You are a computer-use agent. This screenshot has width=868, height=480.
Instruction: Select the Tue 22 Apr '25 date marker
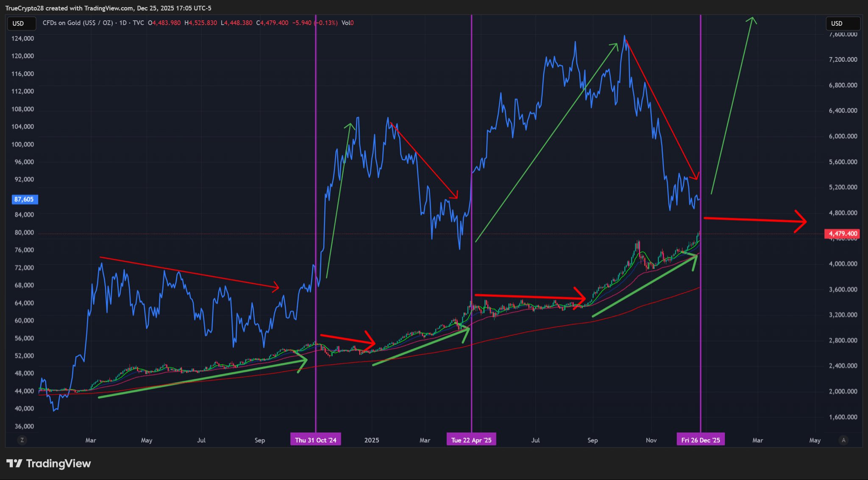pyautogui.click(x=471, y=440)
